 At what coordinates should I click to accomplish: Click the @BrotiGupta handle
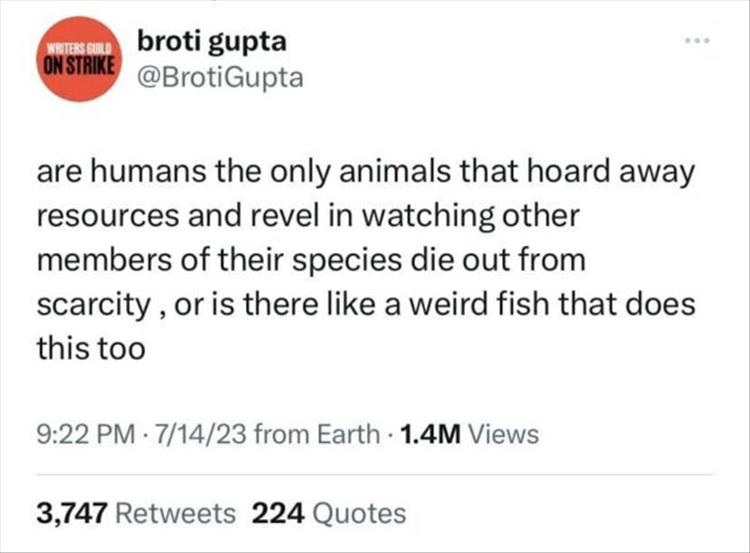(x=218, y=79)
